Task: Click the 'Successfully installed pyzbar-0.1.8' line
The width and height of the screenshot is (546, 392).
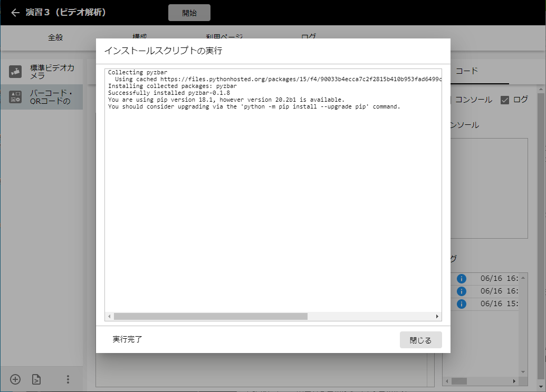Action: coord(169,93)
